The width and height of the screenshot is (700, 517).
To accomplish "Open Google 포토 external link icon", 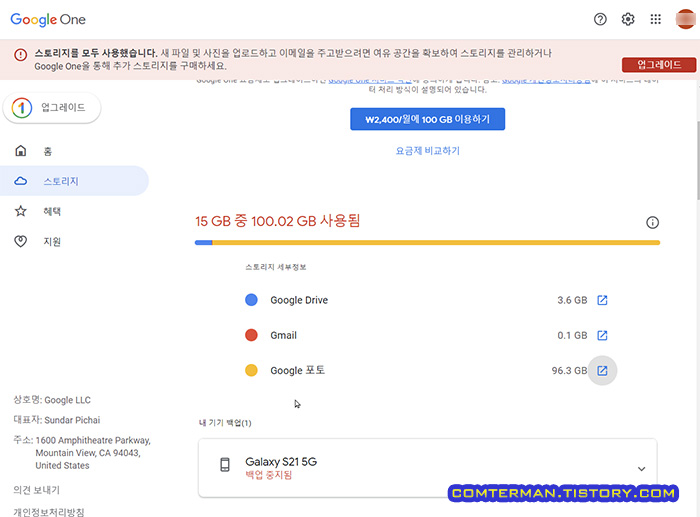I will click(602, 371).
